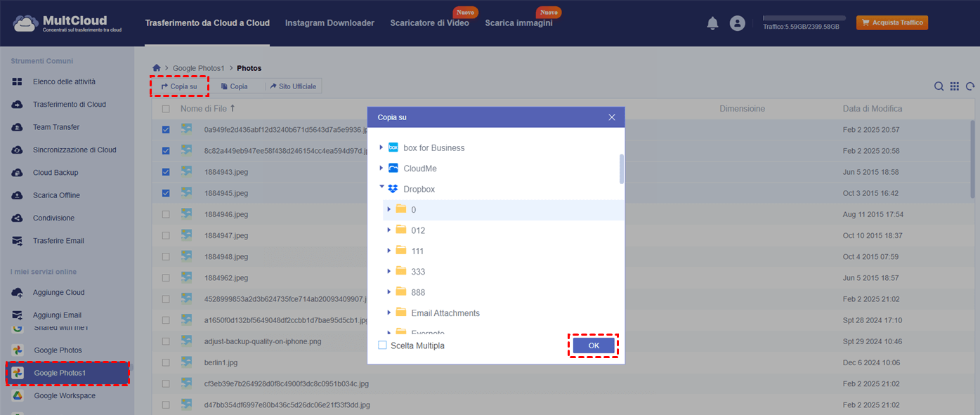This screenshot has height=415, width=980.
Task: Click the search magnifier icon
Action: (x=939, y=86)
